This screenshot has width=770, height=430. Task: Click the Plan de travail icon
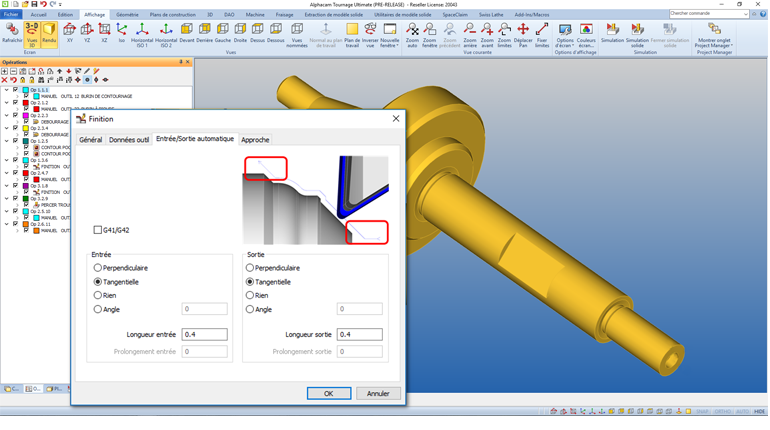pos(352,32)
